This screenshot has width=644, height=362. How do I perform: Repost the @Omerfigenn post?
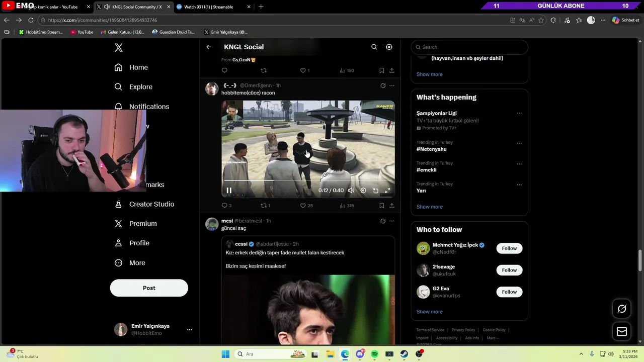(265, 206)
